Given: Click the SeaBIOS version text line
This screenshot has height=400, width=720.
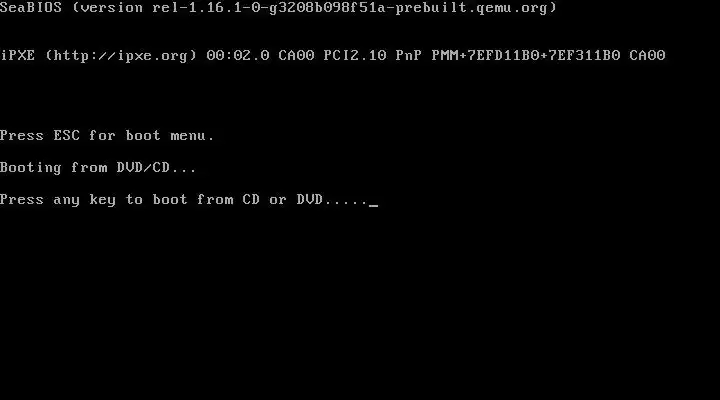Looking at the screenshot, I should tap(278, 8).
